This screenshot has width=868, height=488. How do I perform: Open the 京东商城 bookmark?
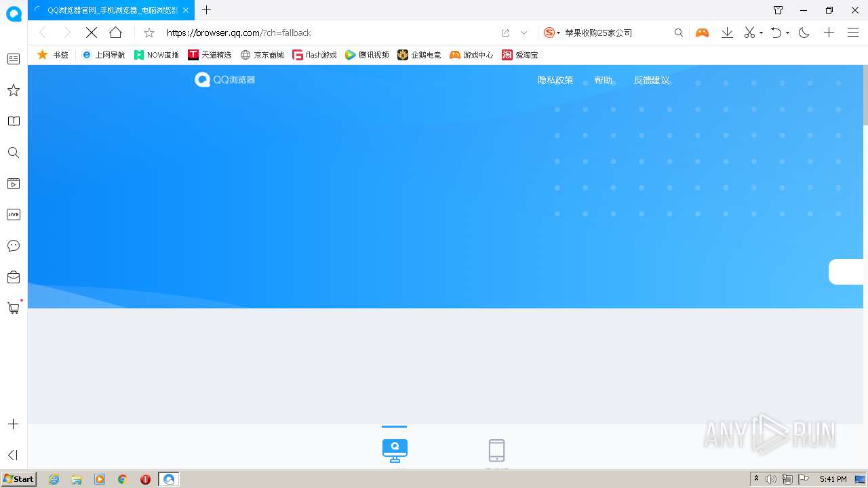[262, 55]
